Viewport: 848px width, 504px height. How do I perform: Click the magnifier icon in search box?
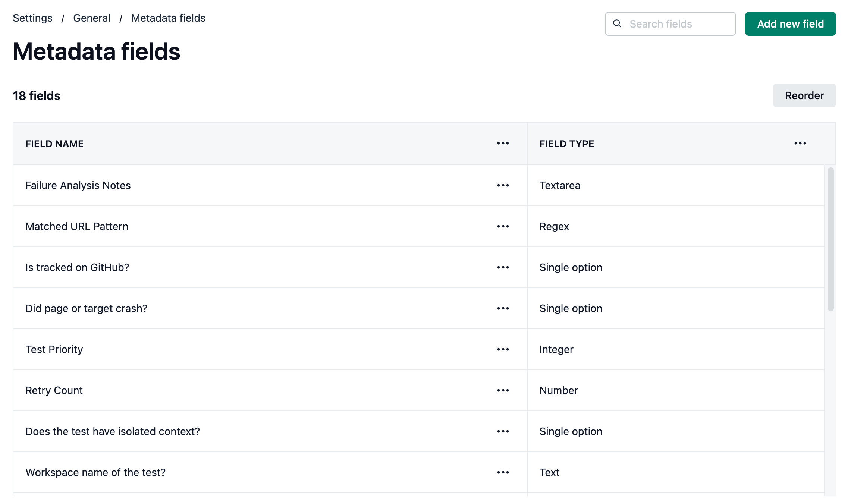point(617,23)
